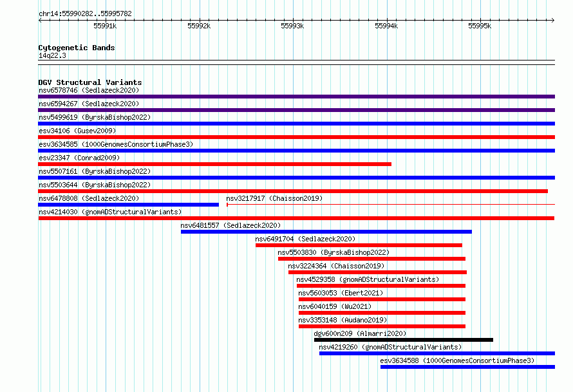Click the red bar beneath nsv5603053
Image resolution: width=573 pixels, height=392 pixels.
382,299
